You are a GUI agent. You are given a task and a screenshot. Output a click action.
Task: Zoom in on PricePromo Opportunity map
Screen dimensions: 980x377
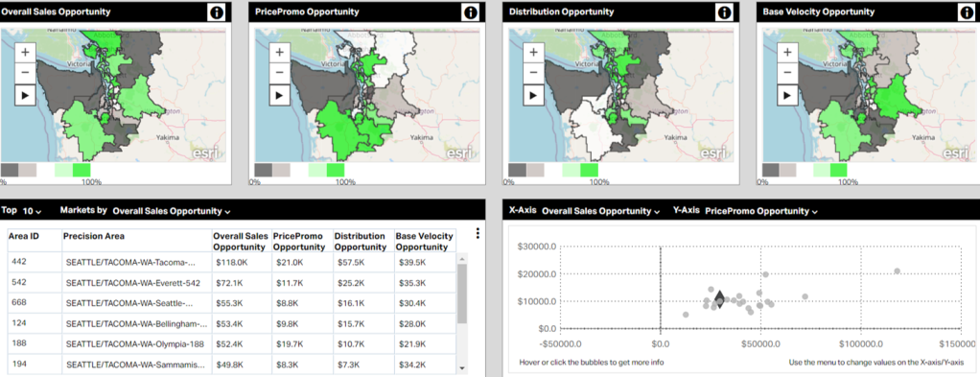pyautogui.click(x=280, y=52)
